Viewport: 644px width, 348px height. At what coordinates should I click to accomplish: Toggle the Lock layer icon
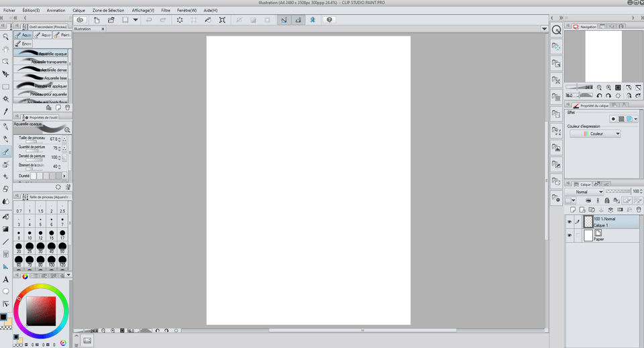[606, 200]
